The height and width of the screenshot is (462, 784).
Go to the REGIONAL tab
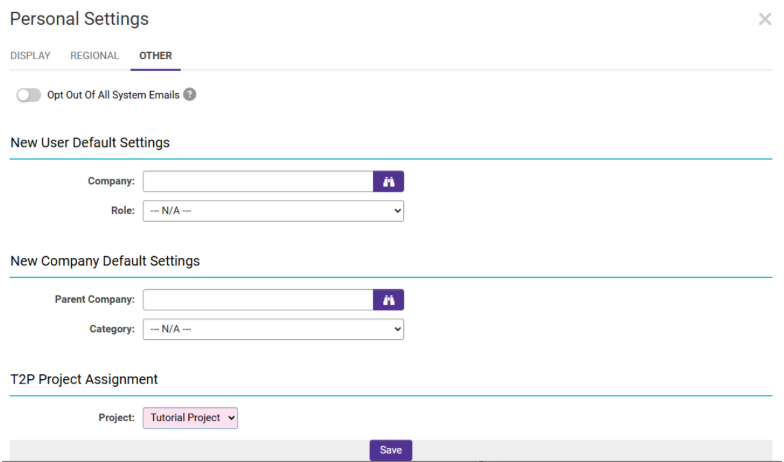pyautogui.click(x=94, y=56)
